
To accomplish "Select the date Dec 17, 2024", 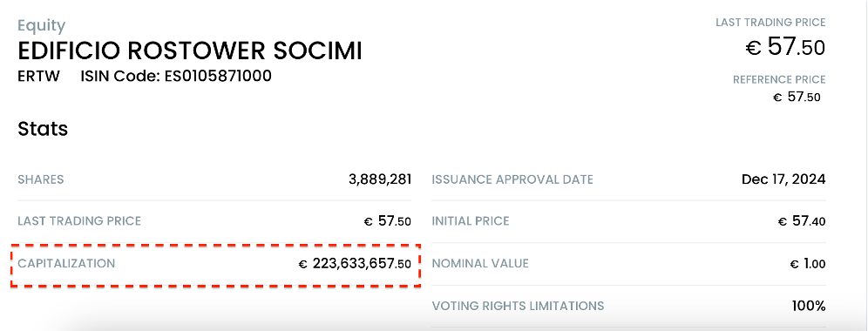I will coord(783,179).
